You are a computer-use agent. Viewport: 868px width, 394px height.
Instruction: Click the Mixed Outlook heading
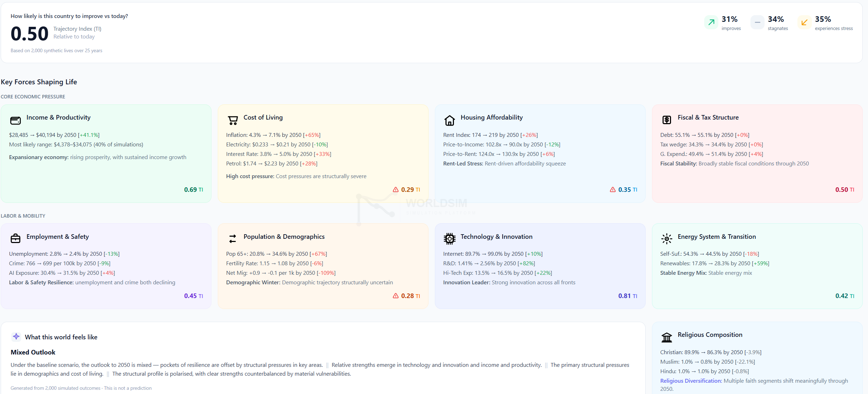click(33, 352)
